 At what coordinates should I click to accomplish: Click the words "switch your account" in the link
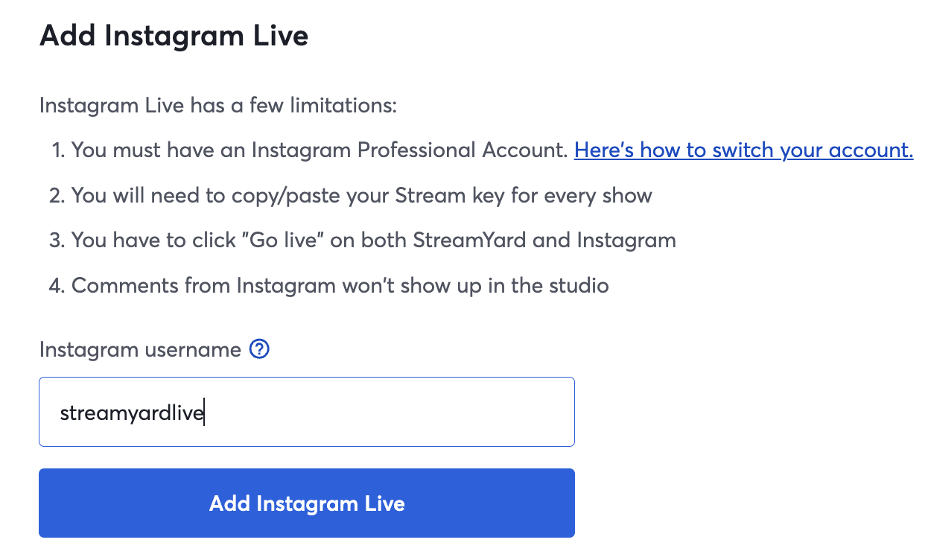point(813,150)
